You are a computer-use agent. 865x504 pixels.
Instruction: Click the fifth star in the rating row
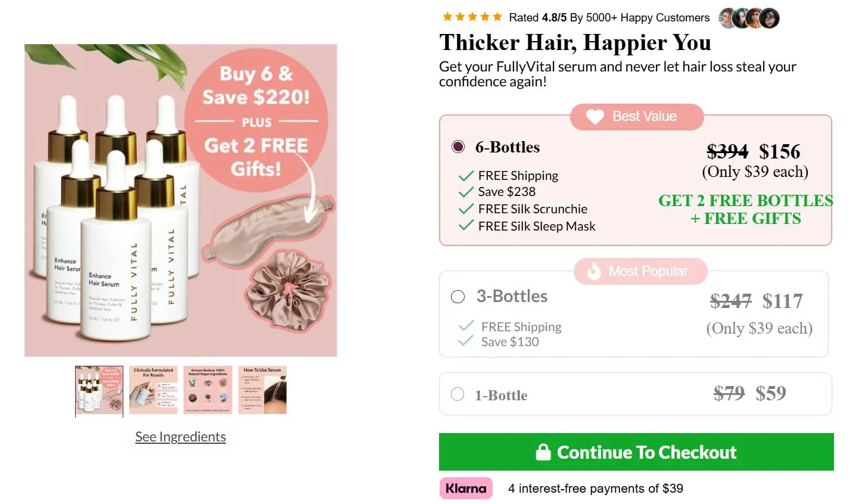(x=496, y=17)
